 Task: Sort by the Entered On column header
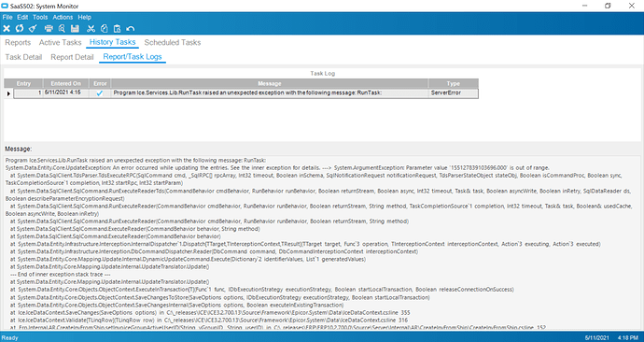pyautogui.click(x=65, y=83)
